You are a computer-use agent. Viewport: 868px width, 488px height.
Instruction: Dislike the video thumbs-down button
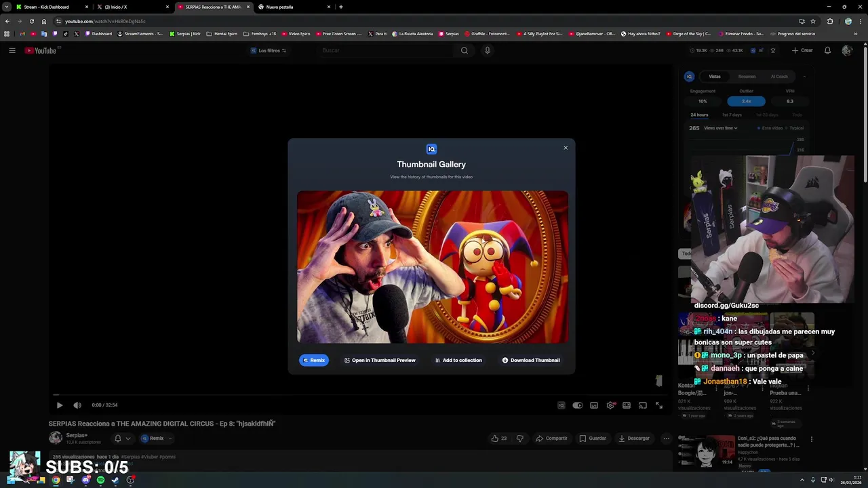click(x=520, y=439)
